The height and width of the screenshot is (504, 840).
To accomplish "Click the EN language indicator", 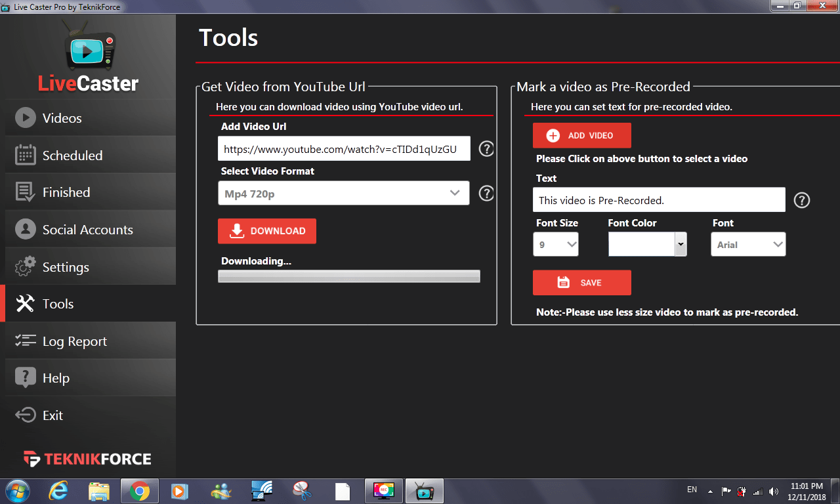I will tap(692, 490).
